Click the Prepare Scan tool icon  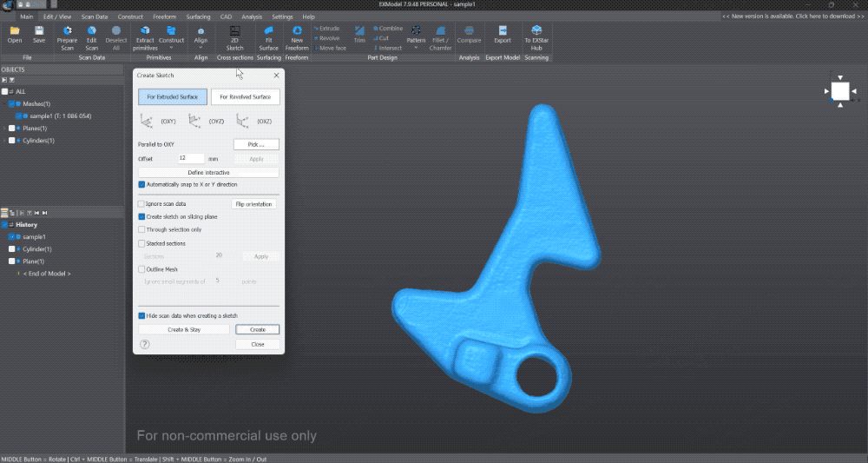[67, 30]
